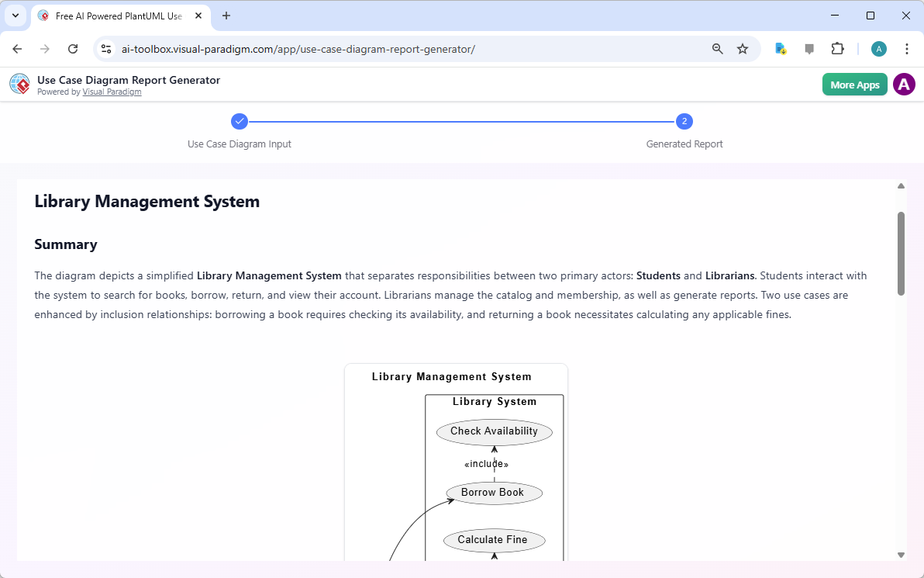Jump to step 2 Generated Report
Viewport: 924px width, 578px height.
684,121
